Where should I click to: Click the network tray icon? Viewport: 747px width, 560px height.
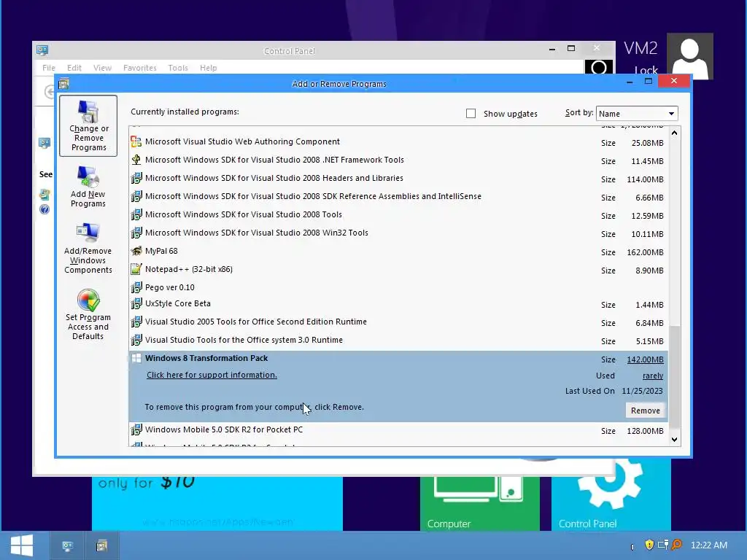(x=662, y=545)
